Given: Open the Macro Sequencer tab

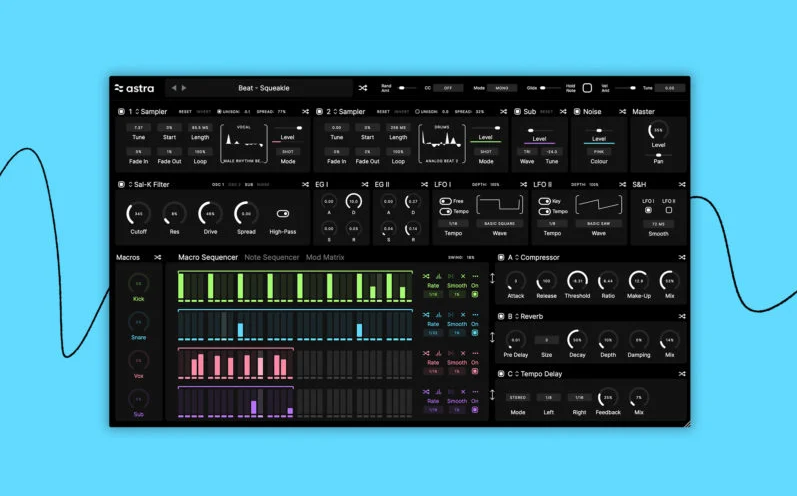Looking at the screenshot, I should point(208,257).
